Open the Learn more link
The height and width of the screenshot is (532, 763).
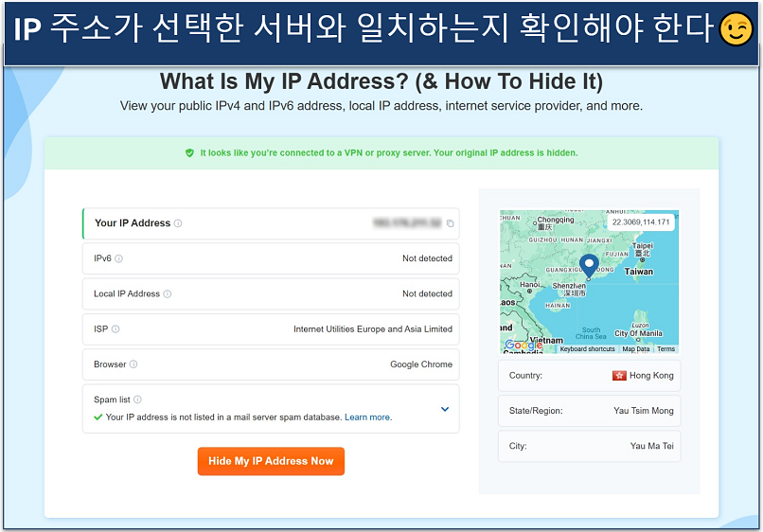(x=367, y=417)
